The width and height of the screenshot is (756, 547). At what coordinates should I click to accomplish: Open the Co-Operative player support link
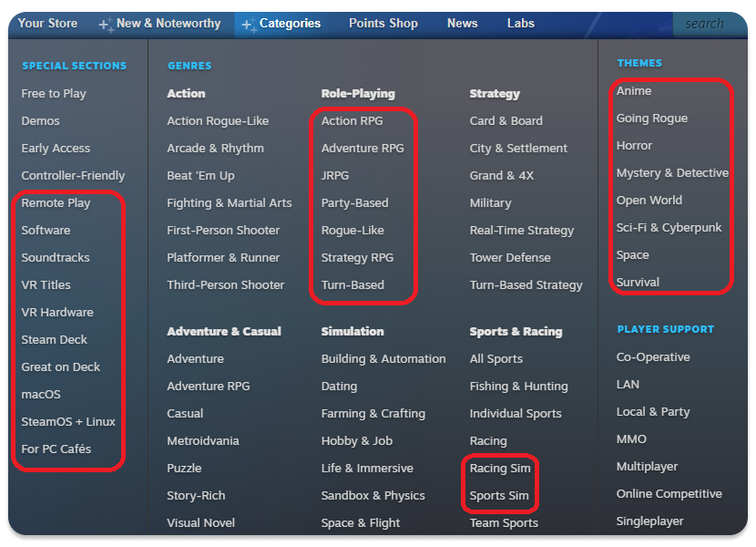(653, 356)
